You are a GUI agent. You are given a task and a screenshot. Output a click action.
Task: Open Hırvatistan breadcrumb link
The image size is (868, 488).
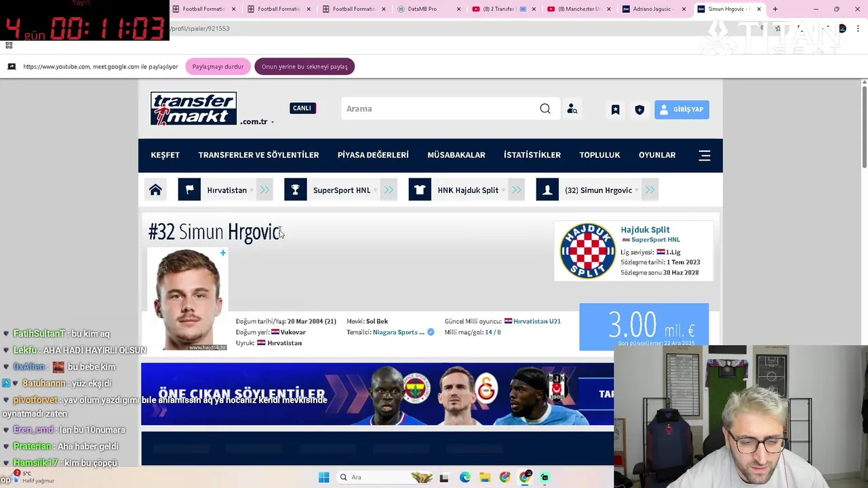pos(226,190)
